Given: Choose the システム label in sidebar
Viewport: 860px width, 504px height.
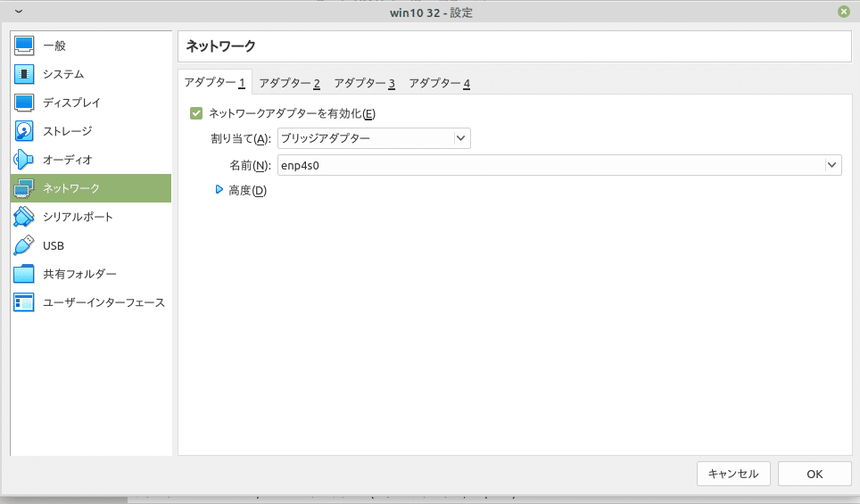Looking at the screenshot, I should (x=63, y=74).
